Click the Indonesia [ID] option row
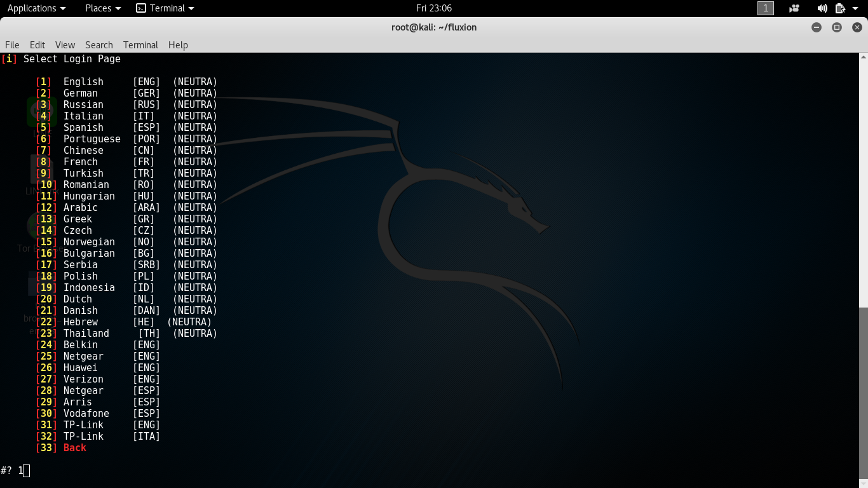This screenshot has height=488, width=868. (126, 288)
